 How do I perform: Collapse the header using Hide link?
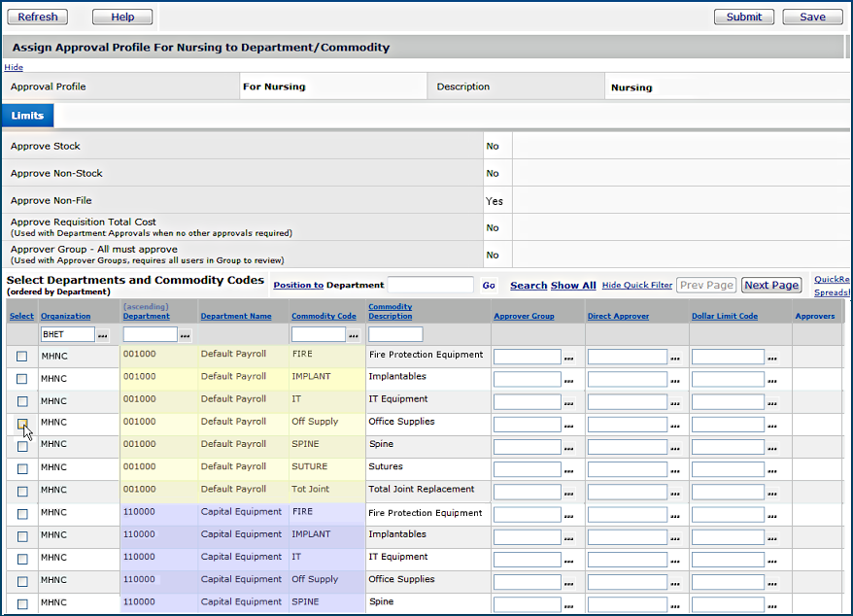[14, 67]
